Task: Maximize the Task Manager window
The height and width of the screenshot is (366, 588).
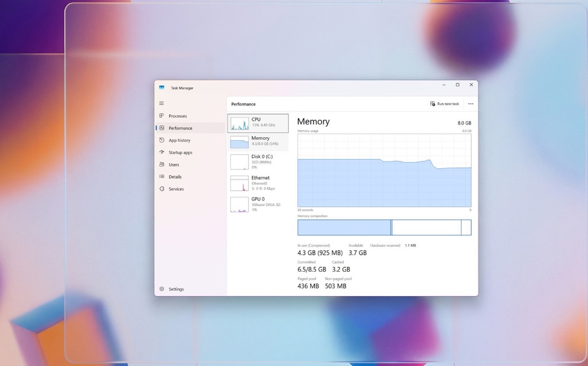Action: [x=457, y=85]
